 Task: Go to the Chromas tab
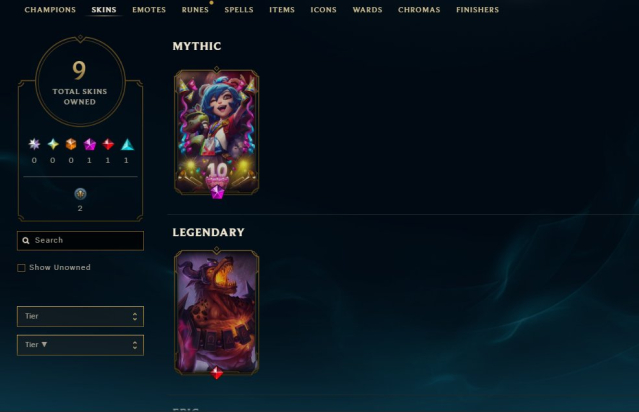coord(419,10)
